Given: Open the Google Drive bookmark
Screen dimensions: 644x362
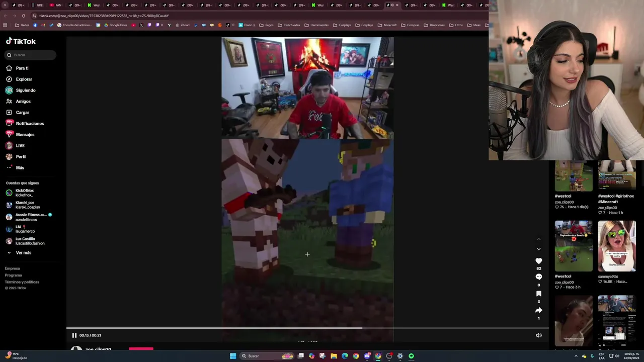Looking at the screenshot, I should coord(115,25).
